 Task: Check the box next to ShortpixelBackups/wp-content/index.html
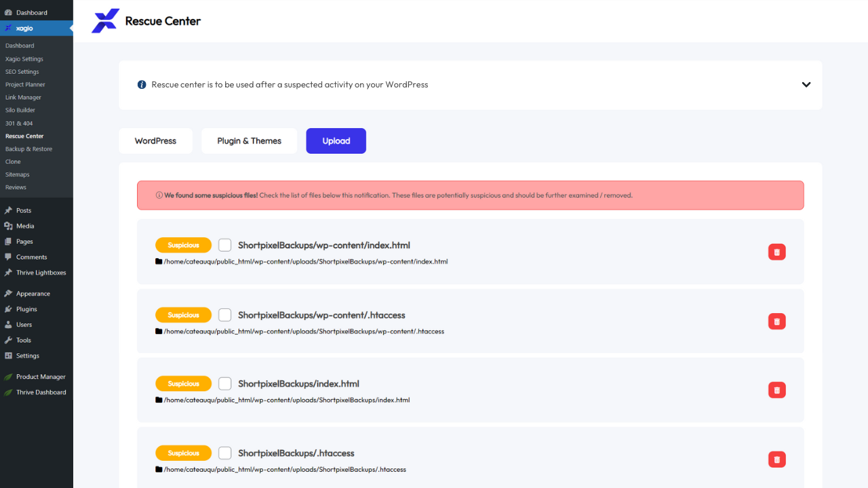pos(224,245)
